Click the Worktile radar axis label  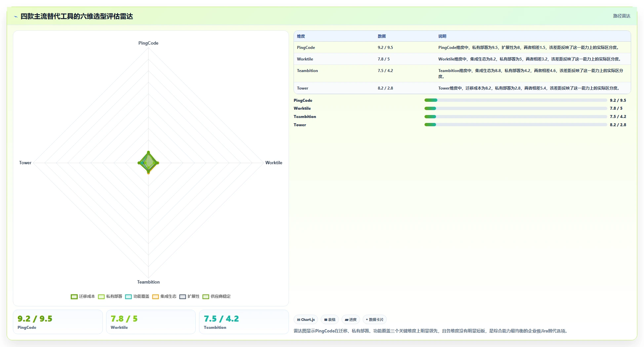274,163
